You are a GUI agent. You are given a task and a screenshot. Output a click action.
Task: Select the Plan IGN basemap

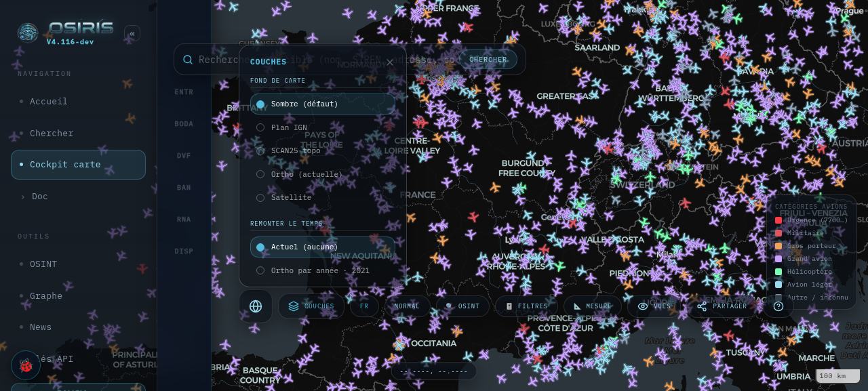323,127
